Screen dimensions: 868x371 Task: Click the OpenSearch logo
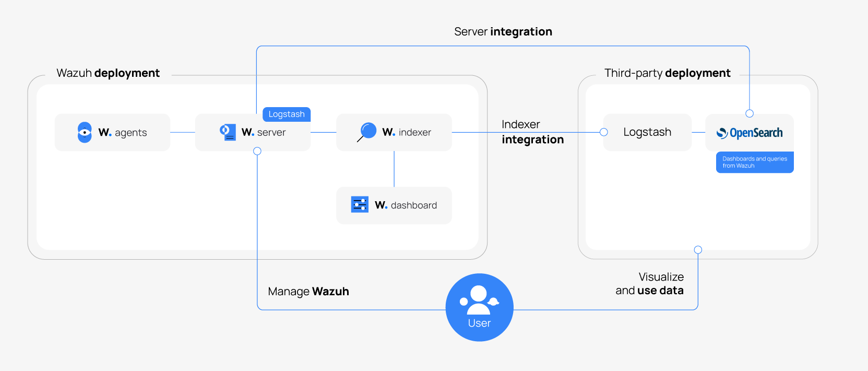[750, 133]
